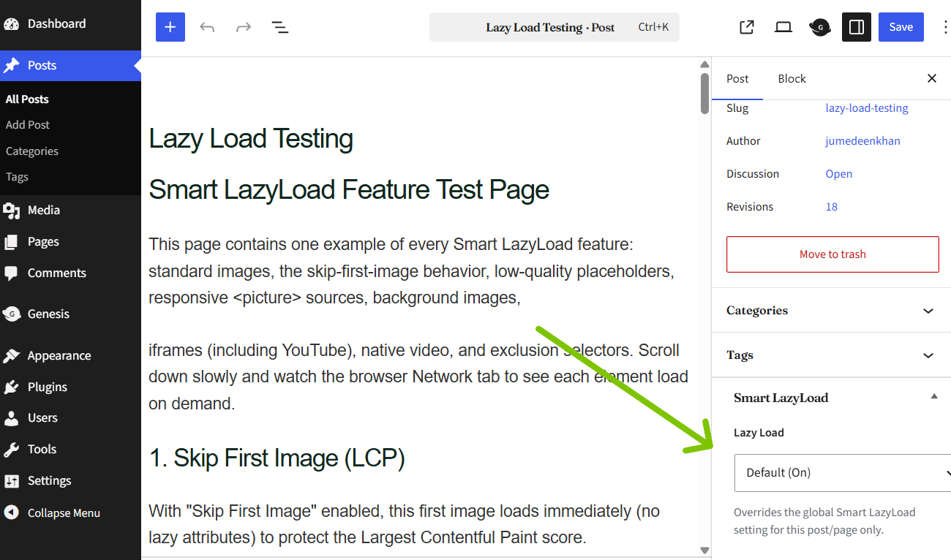Open Plugins menu label

pyautogui.click(x=48, y=387)
